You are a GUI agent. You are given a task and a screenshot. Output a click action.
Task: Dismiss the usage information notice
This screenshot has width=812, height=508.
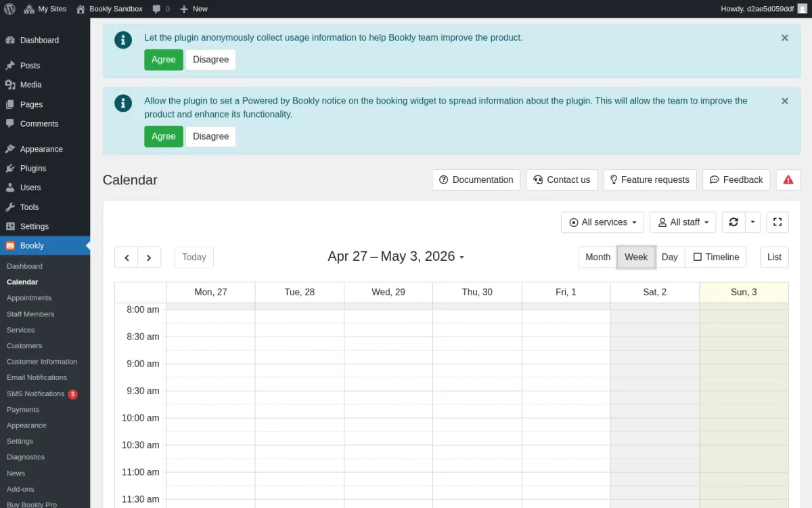tap(785, 38)
